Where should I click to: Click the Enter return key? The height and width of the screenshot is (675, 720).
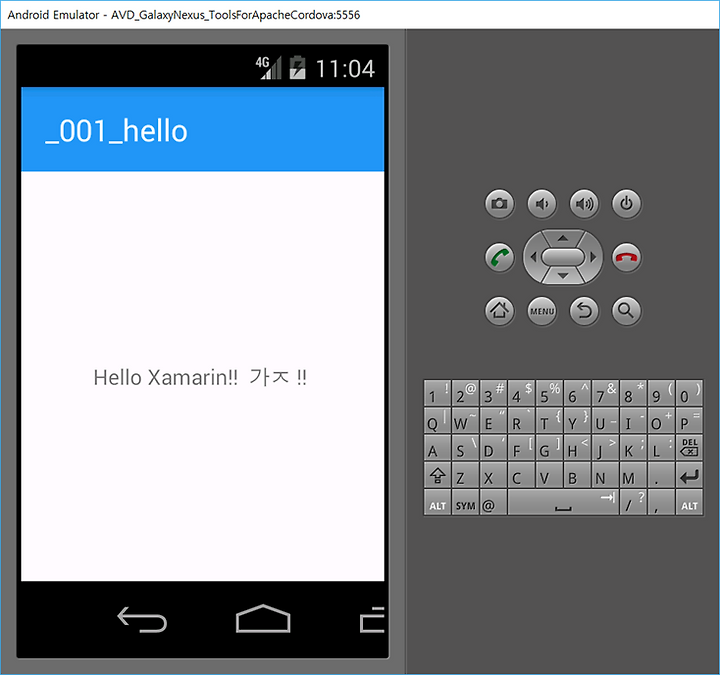pos(689,475)
